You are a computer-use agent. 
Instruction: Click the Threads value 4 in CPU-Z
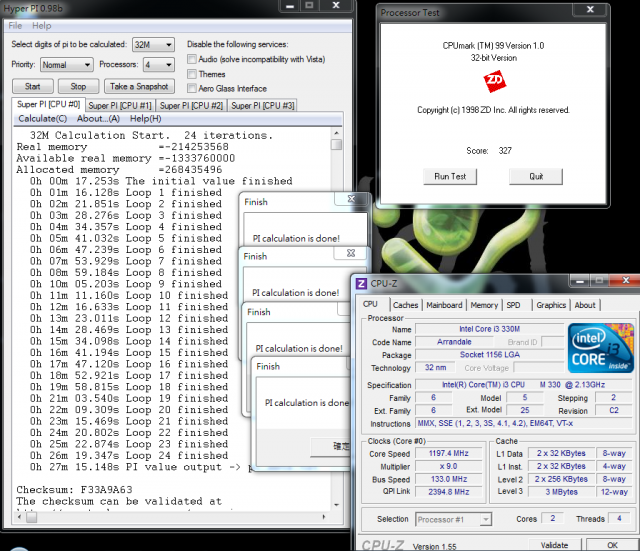pos(619,518)
